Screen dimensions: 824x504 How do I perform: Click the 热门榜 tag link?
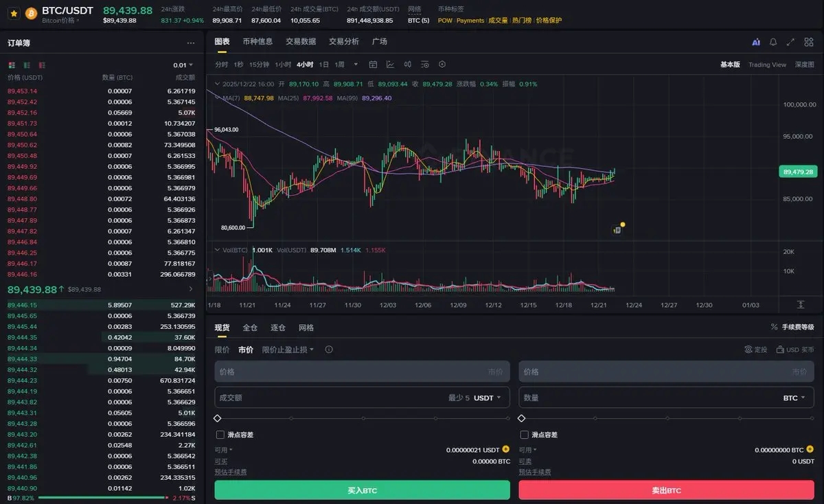point(521,21)
